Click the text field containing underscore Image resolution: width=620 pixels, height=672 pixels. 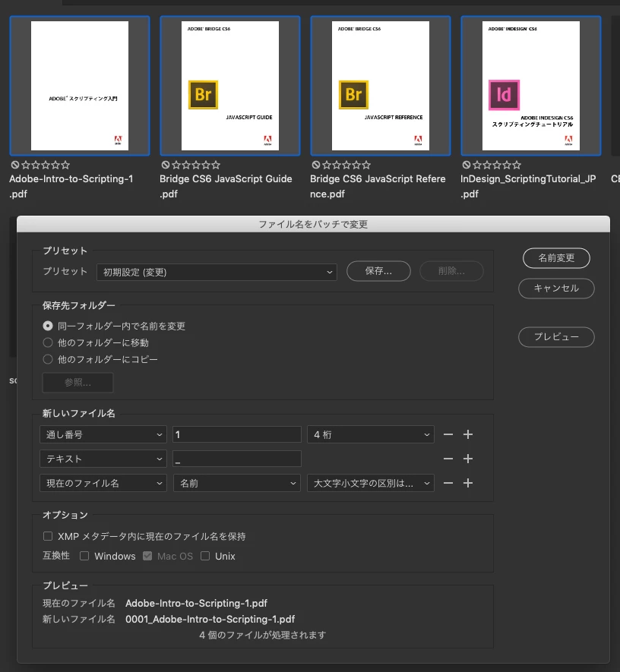point(237,459)
